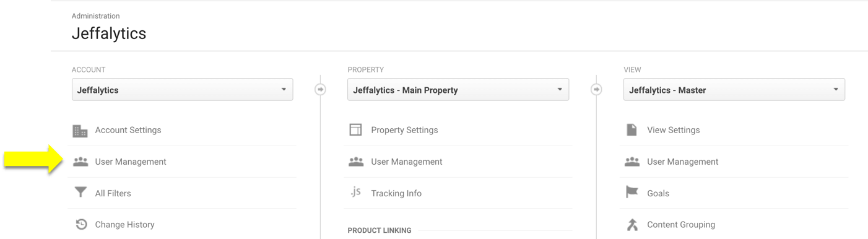The height and width of the screenshot is (239, 868).
Task: Click the Property Settings layout icon
Action: click(x=355, y=130)
